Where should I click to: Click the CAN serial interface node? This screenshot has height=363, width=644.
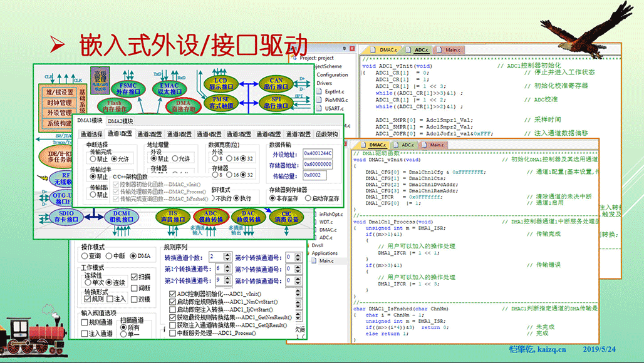276,84
